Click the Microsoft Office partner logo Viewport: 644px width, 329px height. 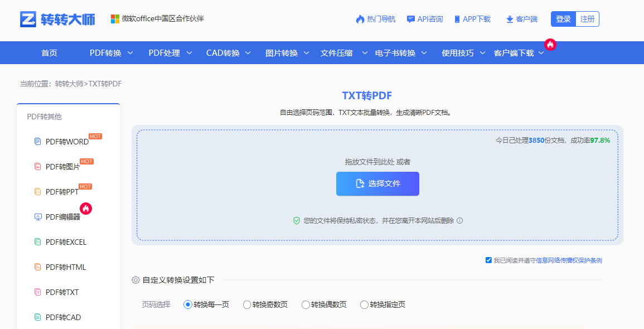(x=115, y=19)
